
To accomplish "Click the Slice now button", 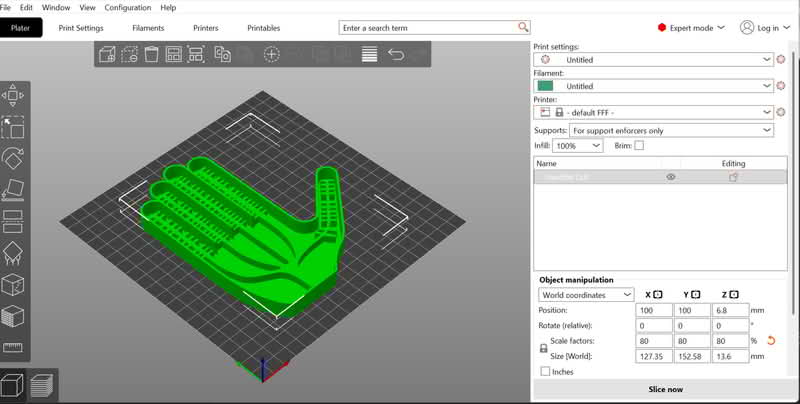I will pos(665,389).
